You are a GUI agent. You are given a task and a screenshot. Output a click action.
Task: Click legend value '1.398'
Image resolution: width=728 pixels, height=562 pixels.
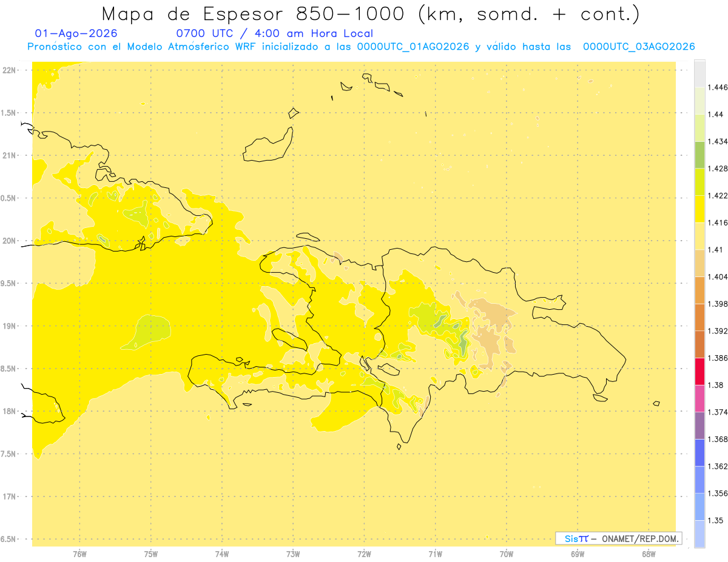(x=717, y=304)
